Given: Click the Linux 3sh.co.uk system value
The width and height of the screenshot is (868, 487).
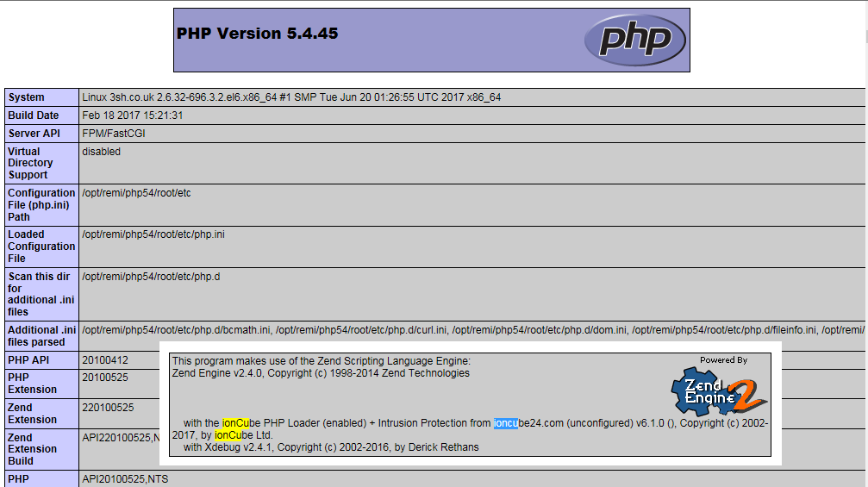Looking at the screenshot, I should pyautogui.click(x=291, y=97).
